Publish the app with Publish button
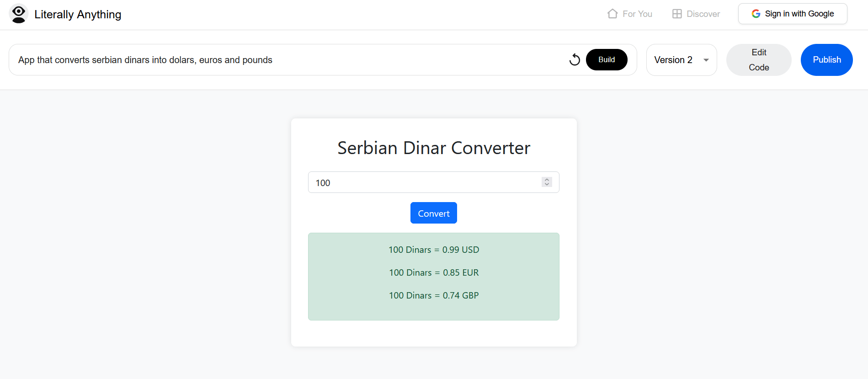 pyautogui.click(x=826, y=60)
